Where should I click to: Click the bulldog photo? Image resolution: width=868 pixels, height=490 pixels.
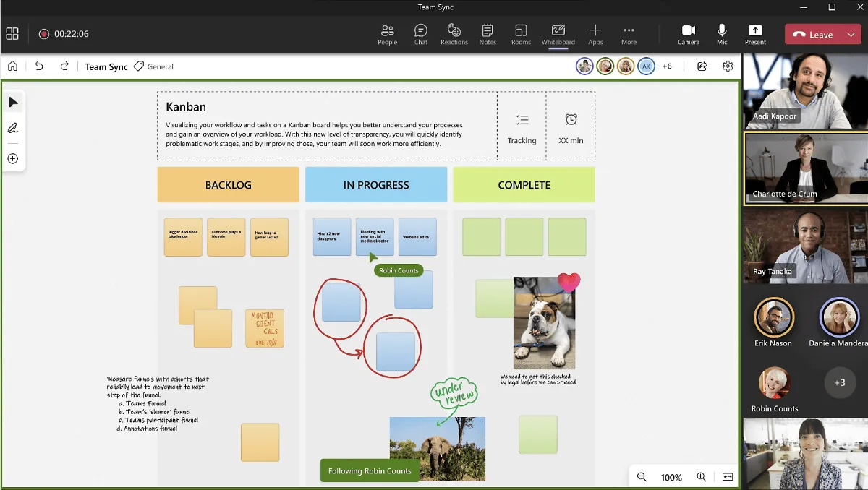544,323
